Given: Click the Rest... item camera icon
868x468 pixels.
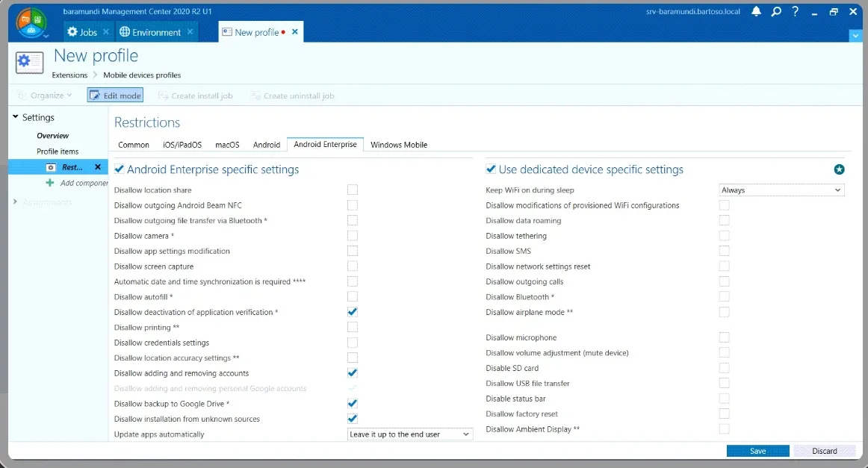Looking at the screenshot, I should pyautogui.click(x=50, y=167).
